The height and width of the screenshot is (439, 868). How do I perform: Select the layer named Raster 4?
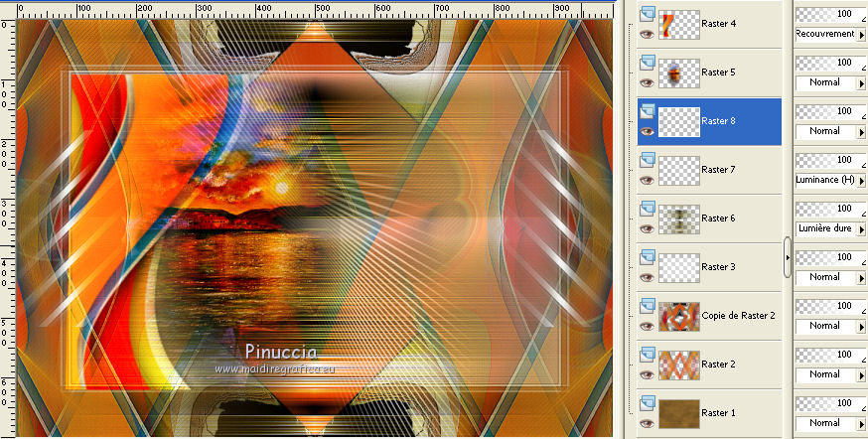[x=719, y=24]
